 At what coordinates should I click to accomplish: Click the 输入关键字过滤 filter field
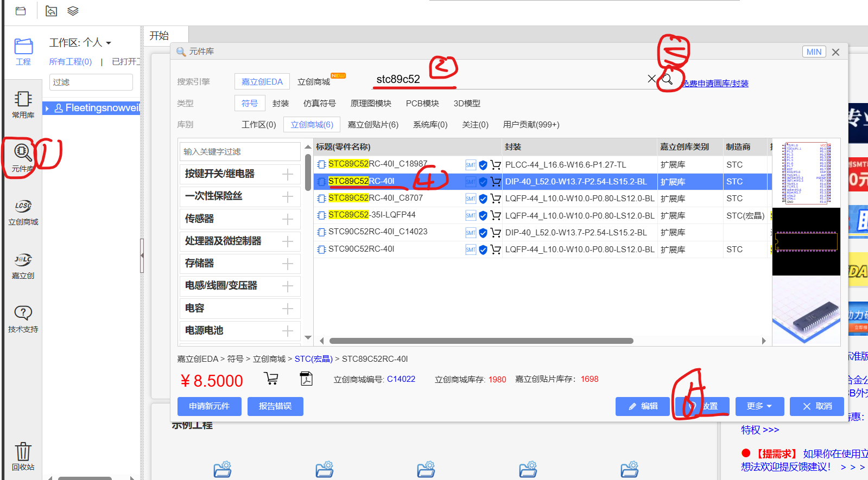[240, 152]
